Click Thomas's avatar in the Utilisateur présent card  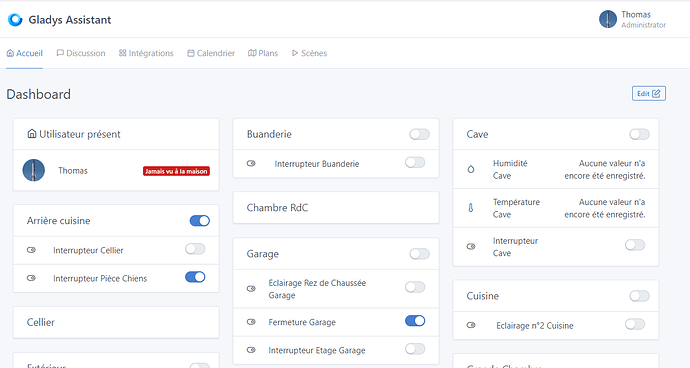pos(34,170)
